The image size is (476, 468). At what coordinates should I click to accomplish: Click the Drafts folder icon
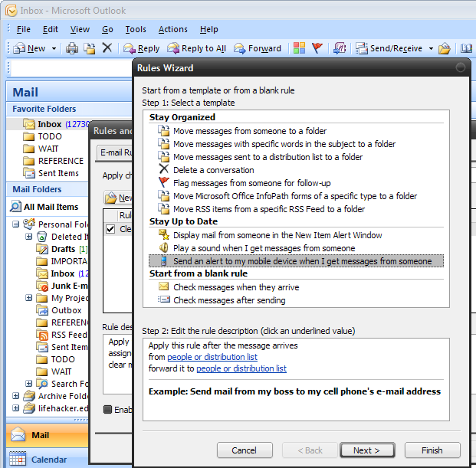click(42, 249)
